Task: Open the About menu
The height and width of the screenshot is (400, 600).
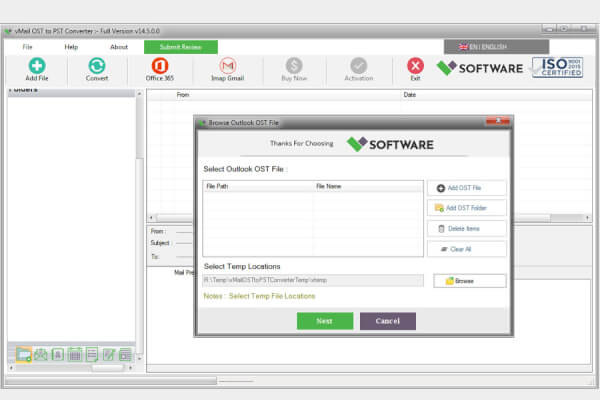Action: [119, 47]
